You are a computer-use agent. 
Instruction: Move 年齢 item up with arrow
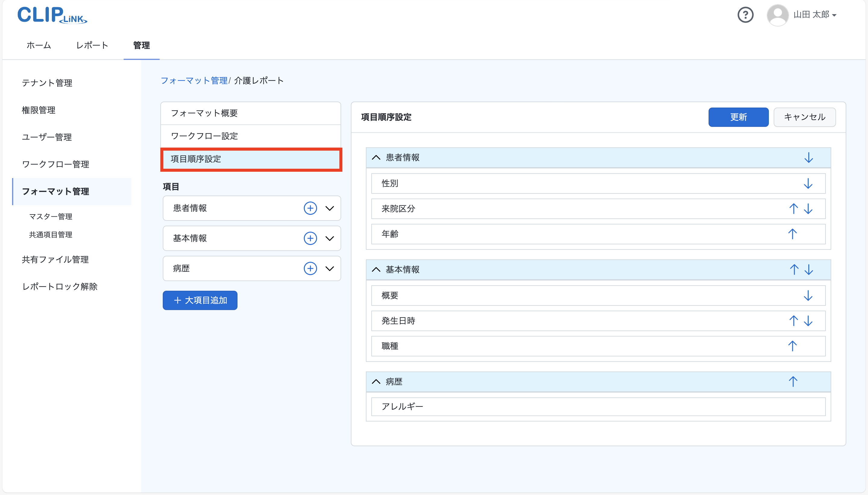[792, 234]
